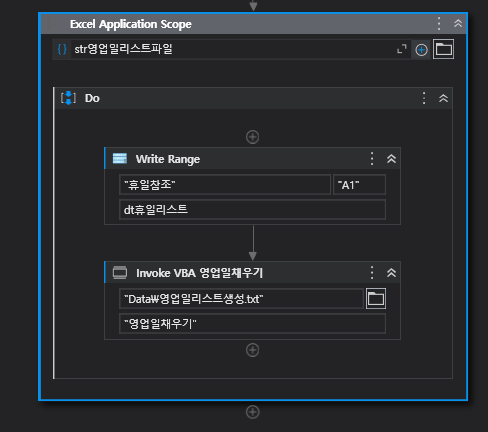Add activity above Write Range
Viewport: 488px width, 432px height.
coord(252,137)
